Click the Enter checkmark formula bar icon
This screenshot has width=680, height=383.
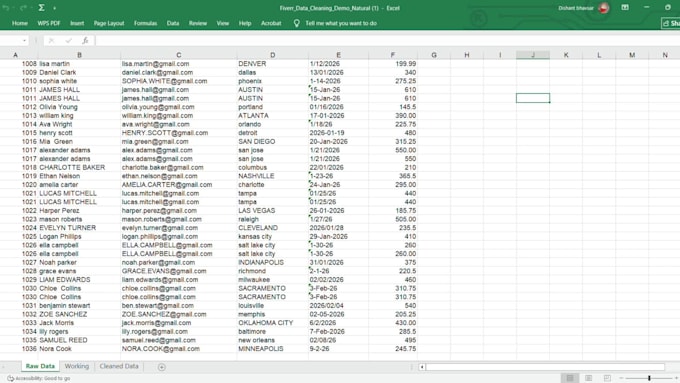69,41
